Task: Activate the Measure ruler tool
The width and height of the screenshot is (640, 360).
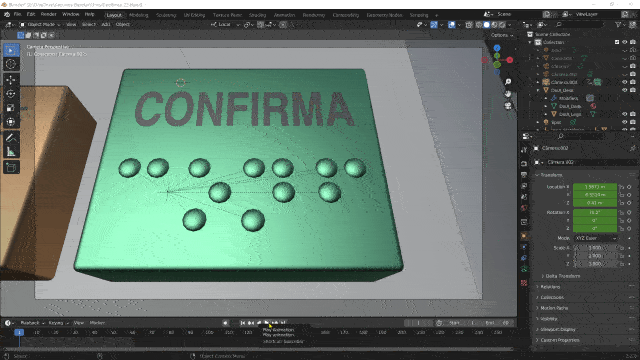Action: pyautogui.click(x=11, y=152)
